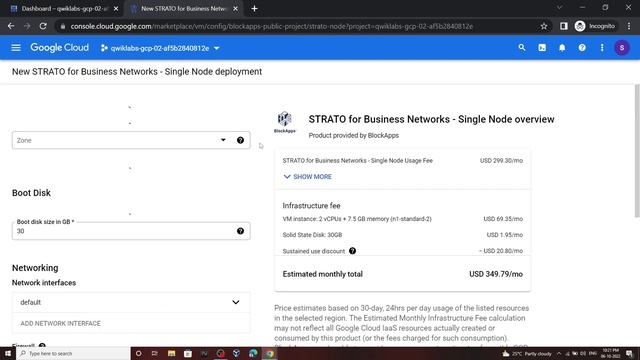Click the Estimated monthly total USD 349.79/mo
640x360 pixels.
tap(402, 274)
